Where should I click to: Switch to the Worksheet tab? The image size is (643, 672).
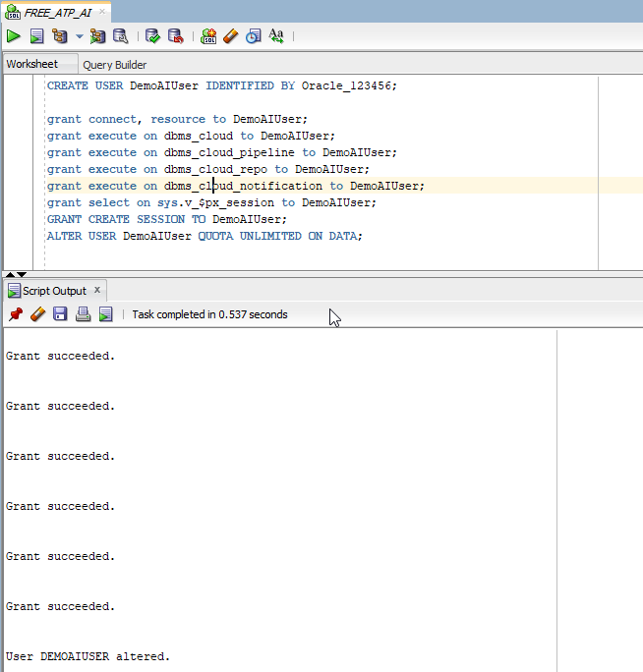pyautogui.click(x=32, y=64)
